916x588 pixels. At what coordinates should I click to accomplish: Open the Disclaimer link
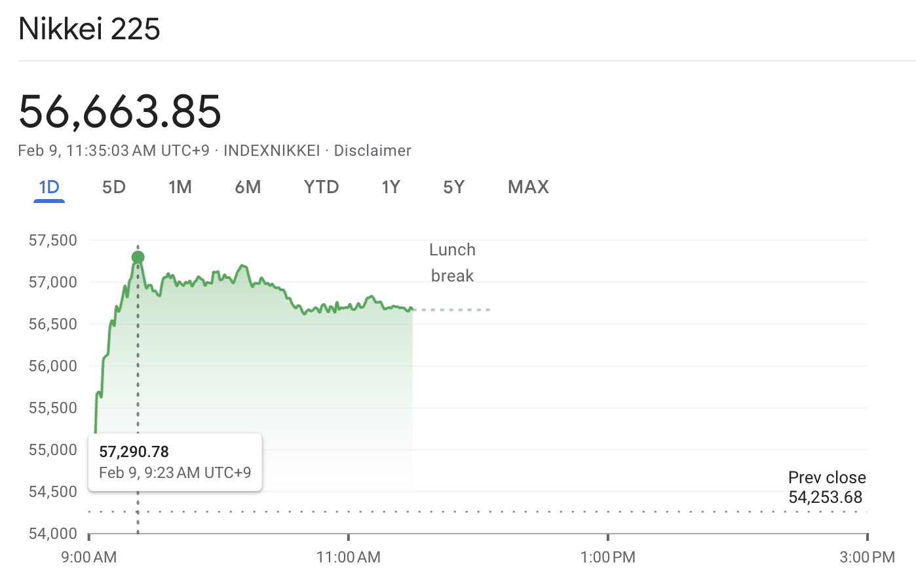pos(372,151)
